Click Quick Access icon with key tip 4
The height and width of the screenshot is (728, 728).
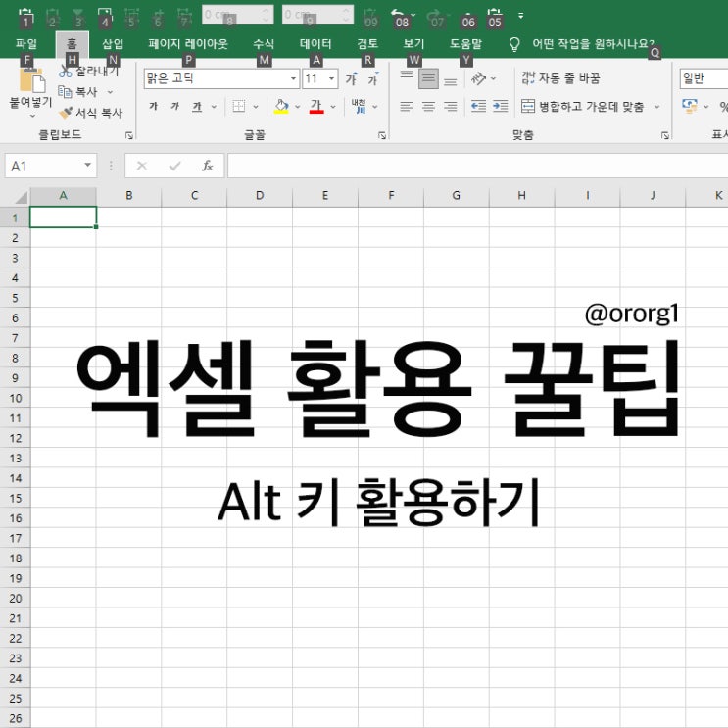106,17
